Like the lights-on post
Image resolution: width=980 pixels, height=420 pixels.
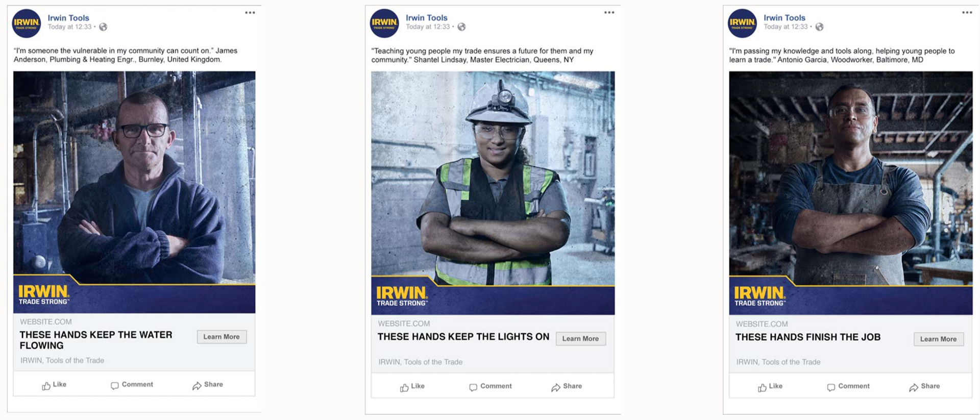(412, 387)
